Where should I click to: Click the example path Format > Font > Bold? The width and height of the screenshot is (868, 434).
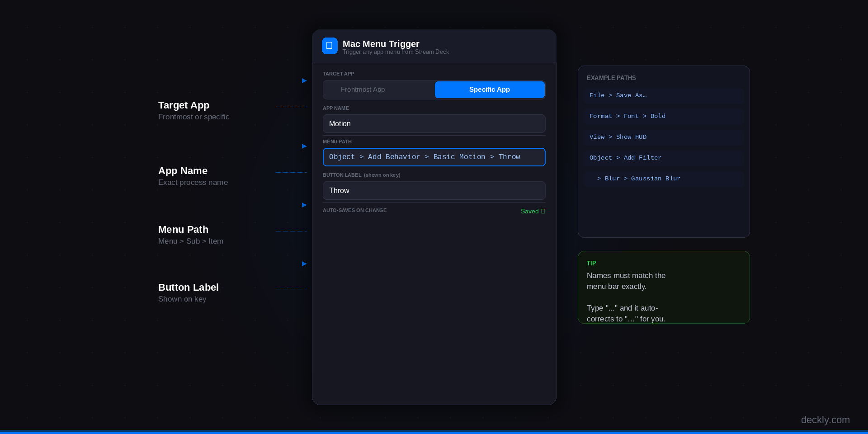663,116
